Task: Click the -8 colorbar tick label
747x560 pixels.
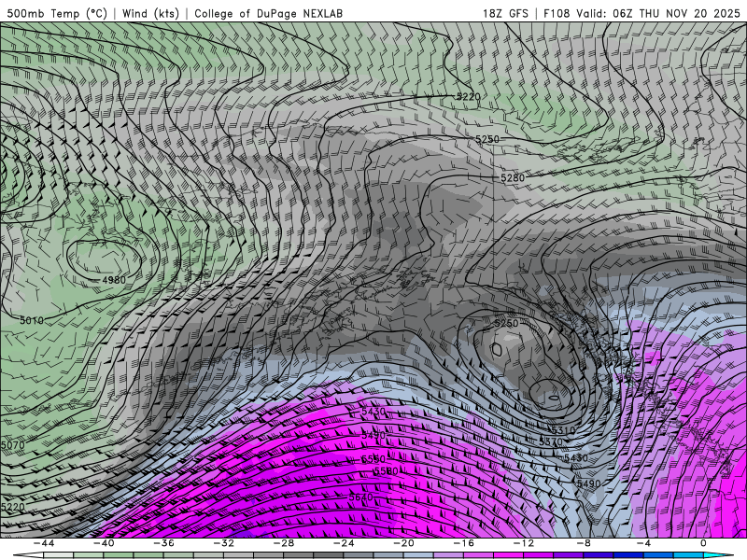Action: pyautogui.click(x=585, y=543)
